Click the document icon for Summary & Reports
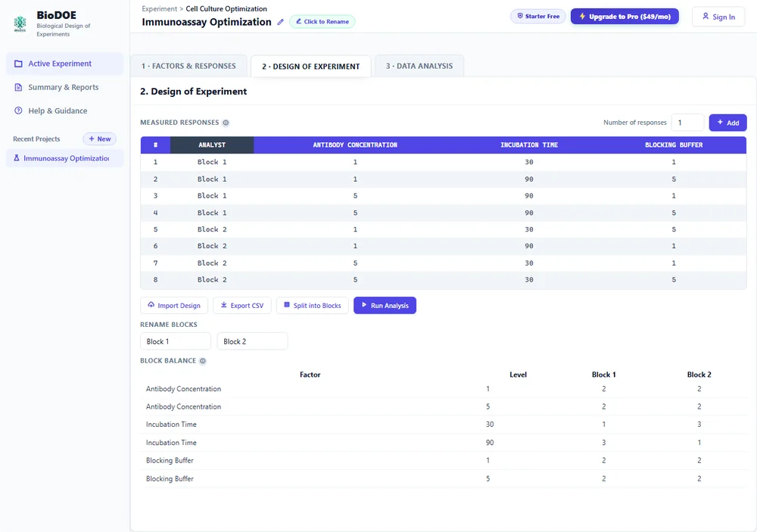 point(18,87)
